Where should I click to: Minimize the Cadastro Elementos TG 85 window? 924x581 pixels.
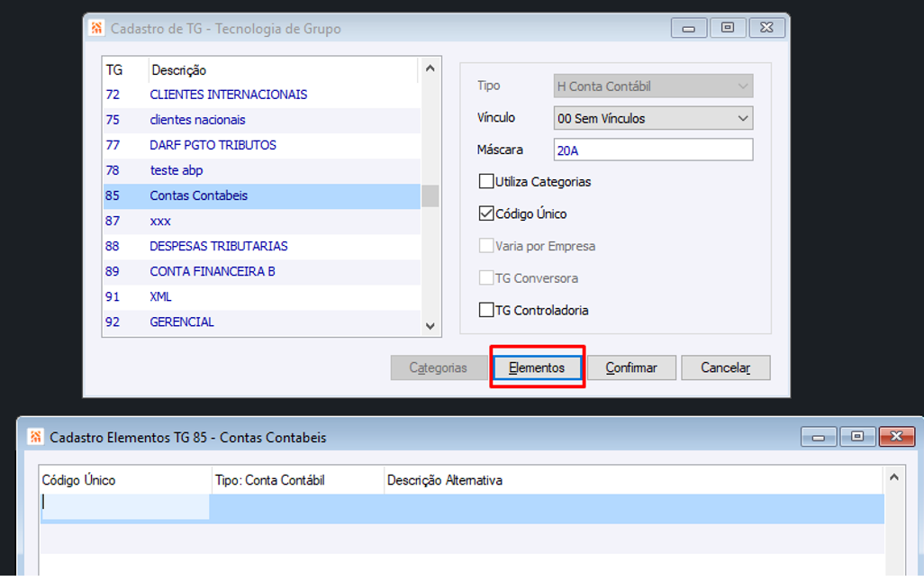click(x=819, y=437)
